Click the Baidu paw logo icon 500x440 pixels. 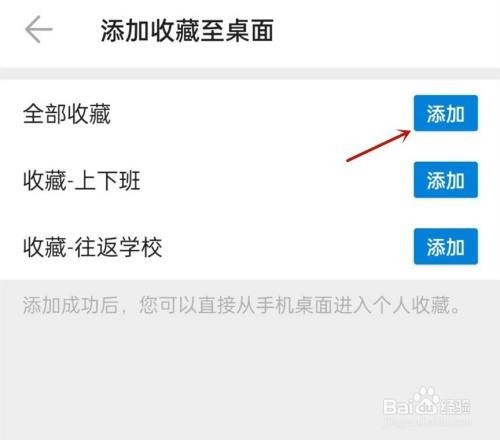[x=425, y=401]
